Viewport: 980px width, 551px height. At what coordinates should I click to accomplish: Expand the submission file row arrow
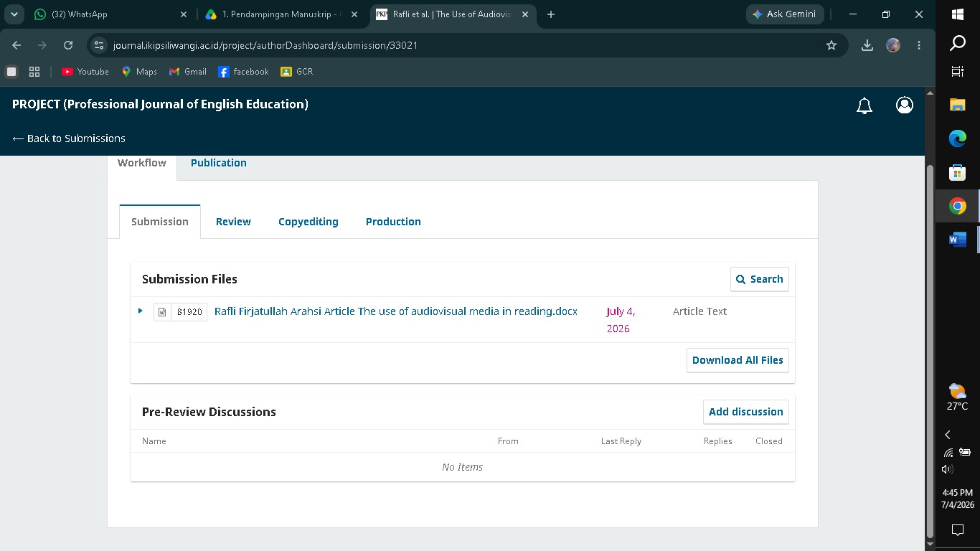point(141,311)
